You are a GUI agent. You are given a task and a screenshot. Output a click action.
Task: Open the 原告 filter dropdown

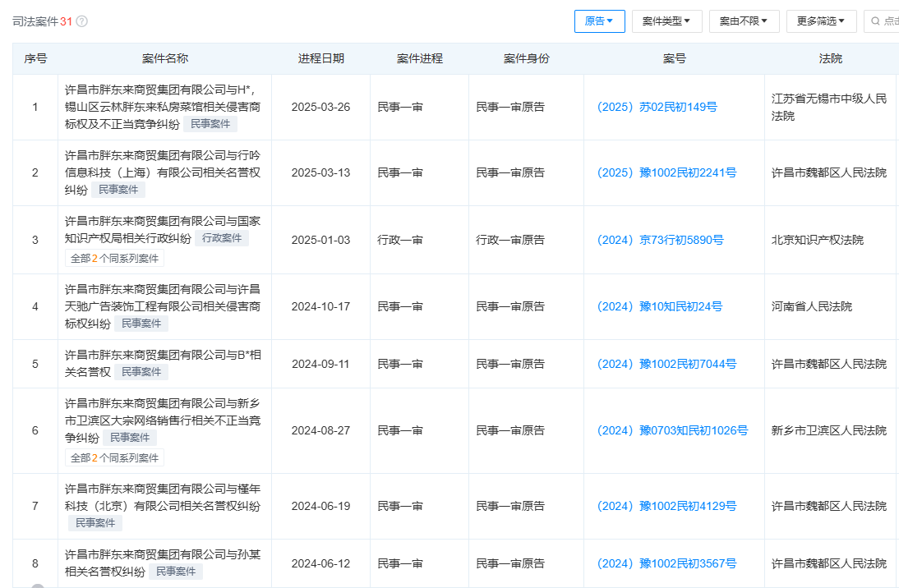point(599,21)
